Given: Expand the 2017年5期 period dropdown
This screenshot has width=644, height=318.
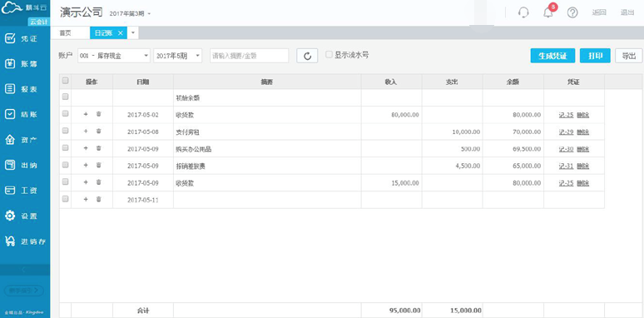Looking at the screenshot, I should click(x=177, y=56).
